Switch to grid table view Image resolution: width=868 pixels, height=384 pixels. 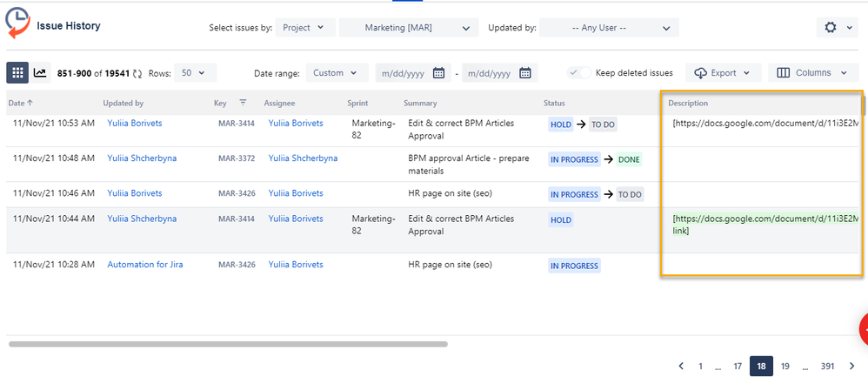coord(17,72)
